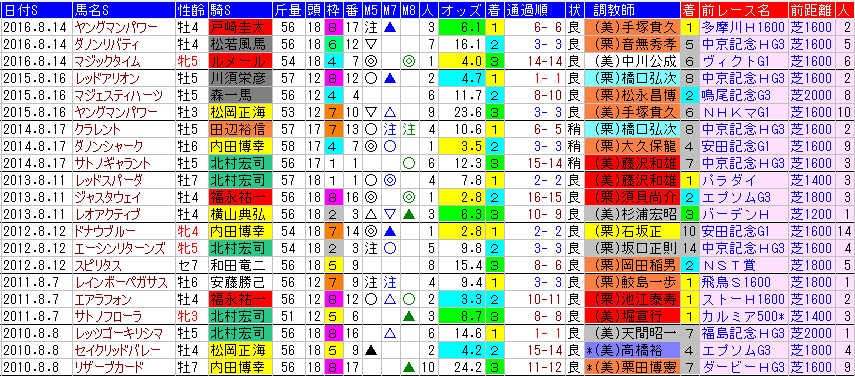Open previous race 多摩川H1600
Viewport: 855px width, 376px height.
pos(743,28)
